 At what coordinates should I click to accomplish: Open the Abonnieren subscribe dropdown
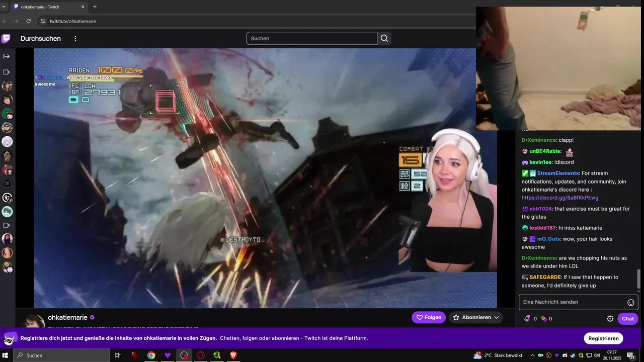475,317
